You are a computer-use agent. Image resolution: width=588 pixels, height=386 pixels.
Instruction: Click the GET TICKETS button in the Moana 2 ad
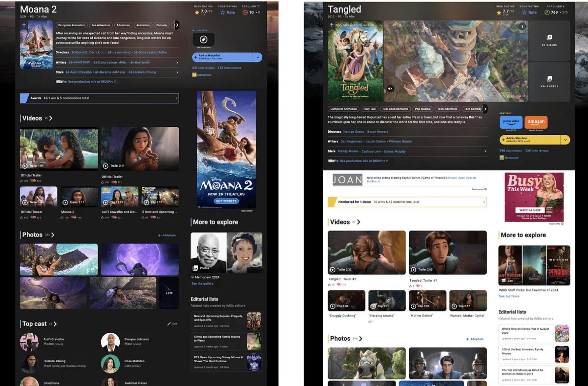(226, 201)
